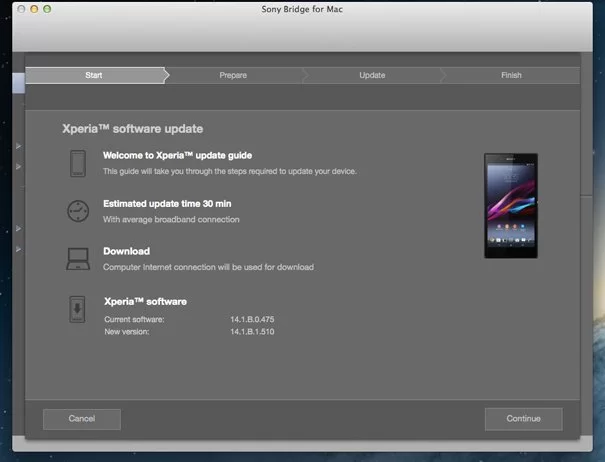Viewport: 605px width, 462px height.
Task: Click the 'Xperia™ software update' heading
Action: click(x=132, y=129)
